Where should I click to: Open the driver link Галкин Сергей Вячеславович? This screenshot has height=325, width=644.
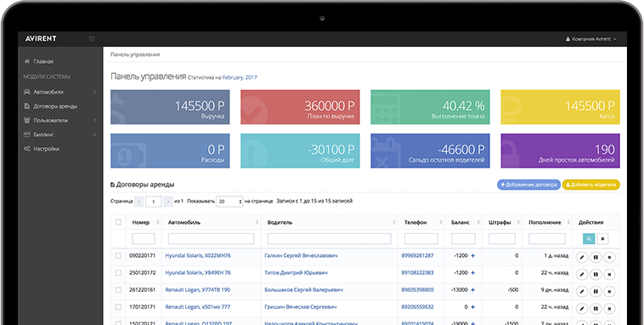[x=301, y=256]
